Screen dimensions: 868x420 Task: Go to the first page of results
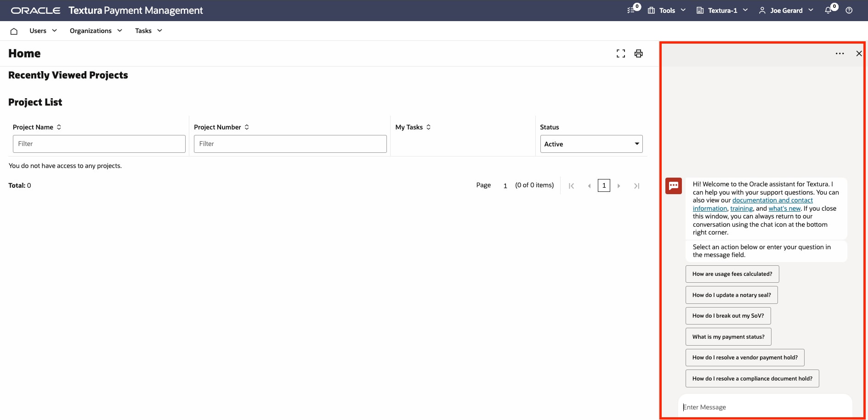point(571,186)
